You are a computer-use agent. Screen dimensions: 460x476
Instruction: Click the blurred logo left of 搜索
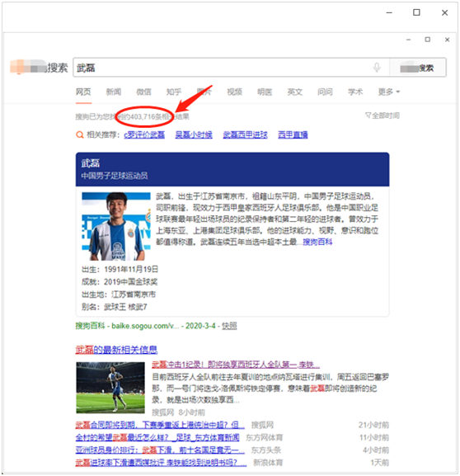tap(28, 67)
